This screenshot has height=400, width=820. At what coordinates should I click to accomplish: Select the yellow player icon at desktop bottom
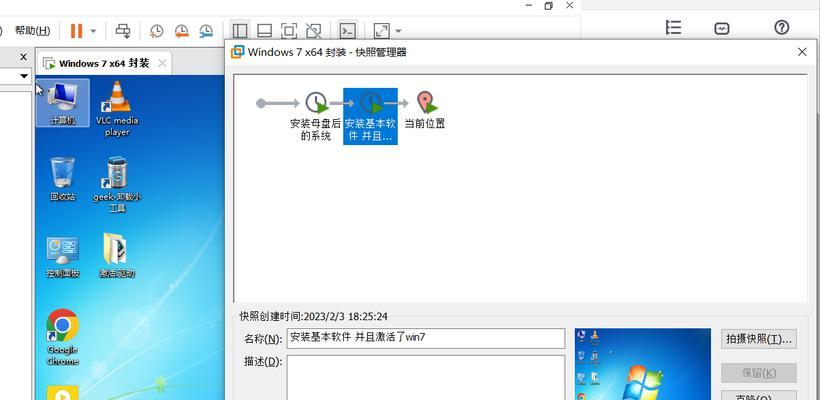point(63,393)
